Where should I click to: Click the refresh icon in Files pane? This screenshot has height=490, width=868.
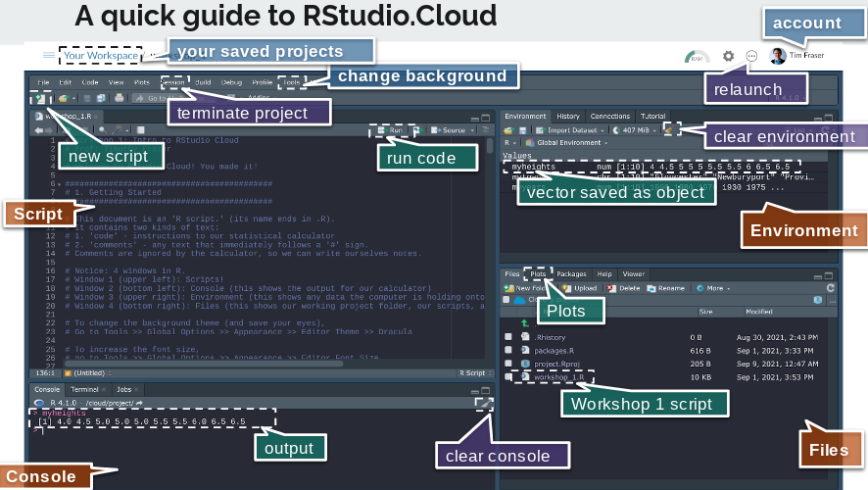point(830,288)
